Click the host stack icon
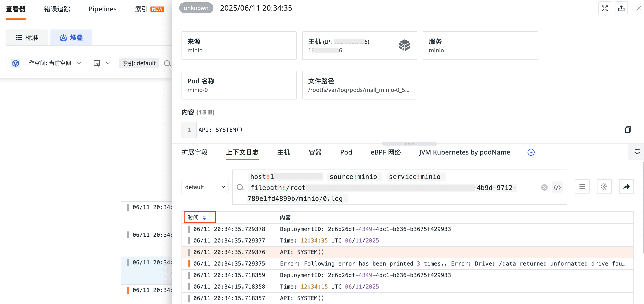 tap(404, 45)
